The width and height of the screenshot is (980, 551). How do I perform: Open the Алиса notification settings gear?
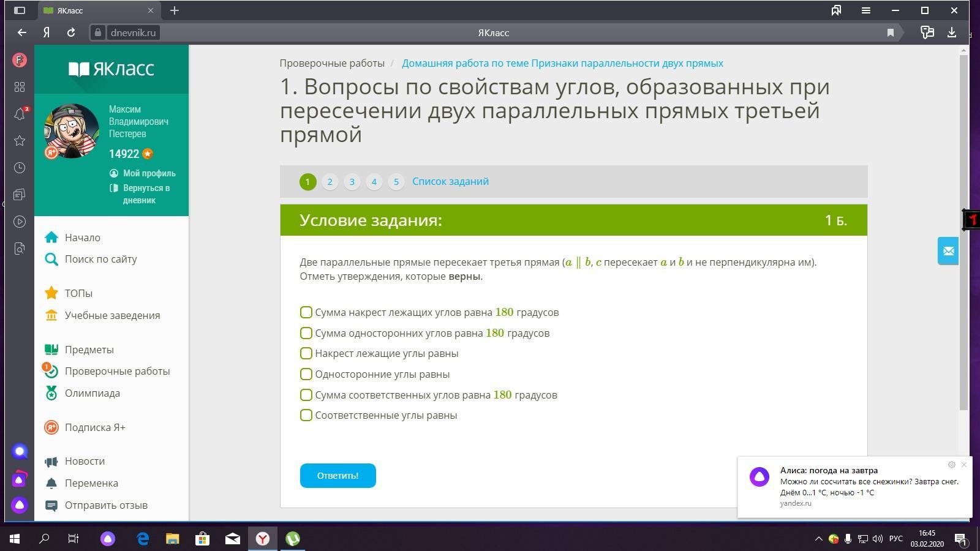(951, 465)
